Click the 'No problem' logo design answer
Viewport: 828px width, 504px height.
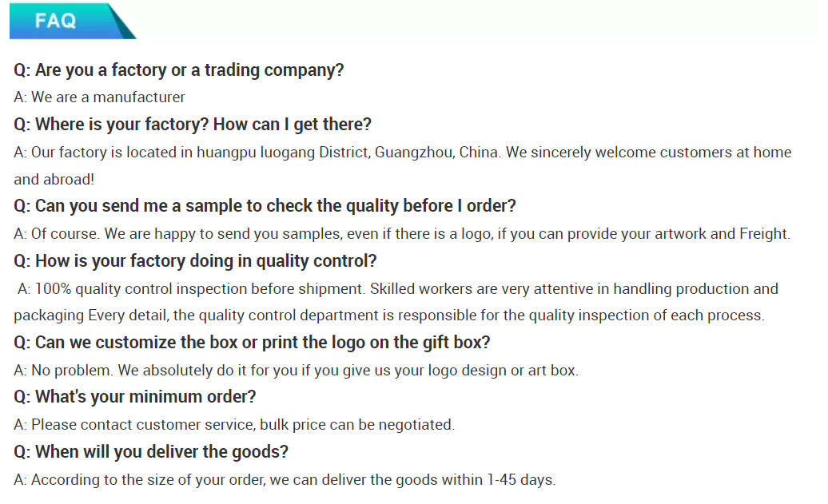point(297,371)
